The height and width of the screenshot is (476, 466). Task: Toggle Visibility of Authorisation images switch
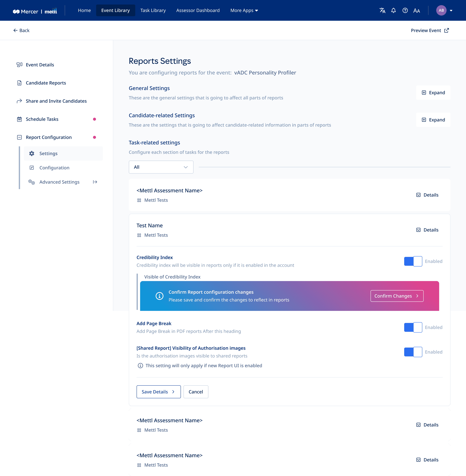413,352
